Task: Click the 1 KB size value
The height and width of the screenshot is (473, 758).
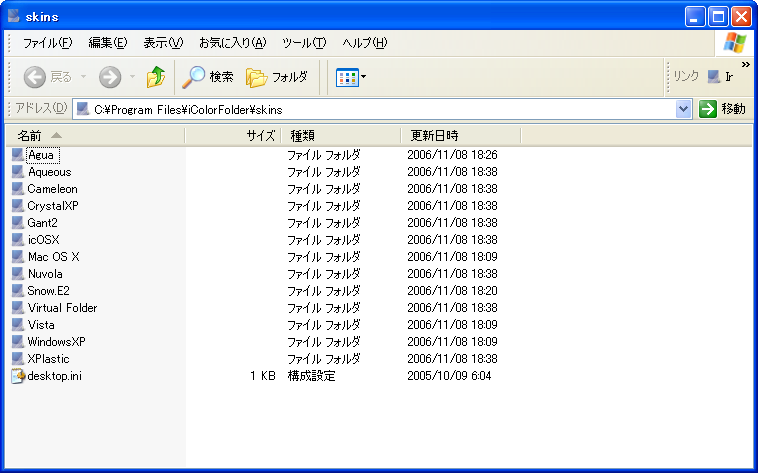Action: [262, 376]
